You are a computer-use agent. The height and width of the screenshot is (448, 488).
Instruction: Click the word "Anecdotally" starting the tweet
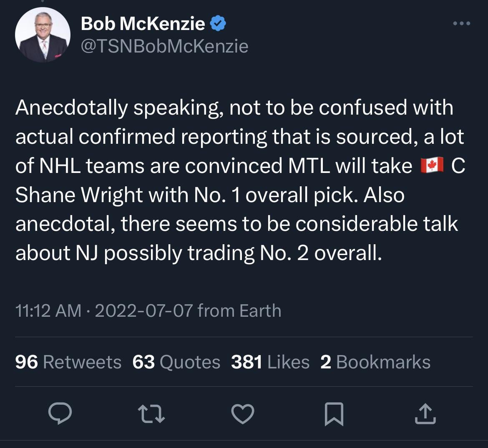click(x=72, y=108)
